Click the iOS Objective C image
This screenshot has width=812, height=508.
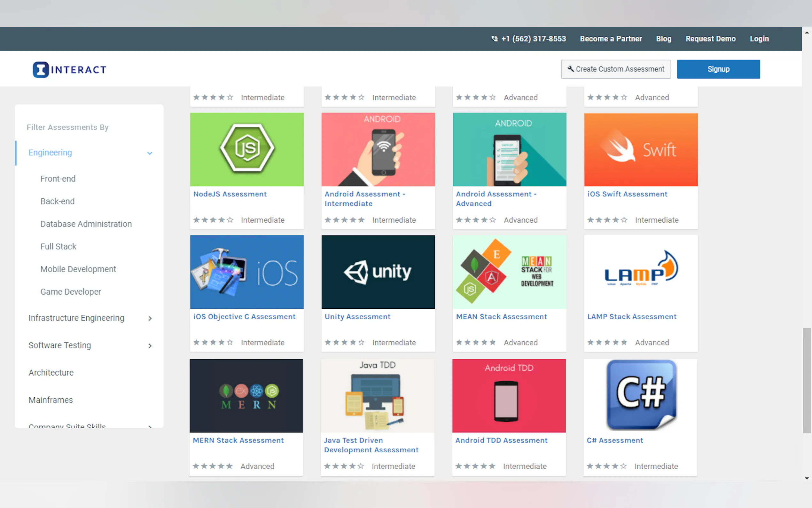click(x=247, y=272)
